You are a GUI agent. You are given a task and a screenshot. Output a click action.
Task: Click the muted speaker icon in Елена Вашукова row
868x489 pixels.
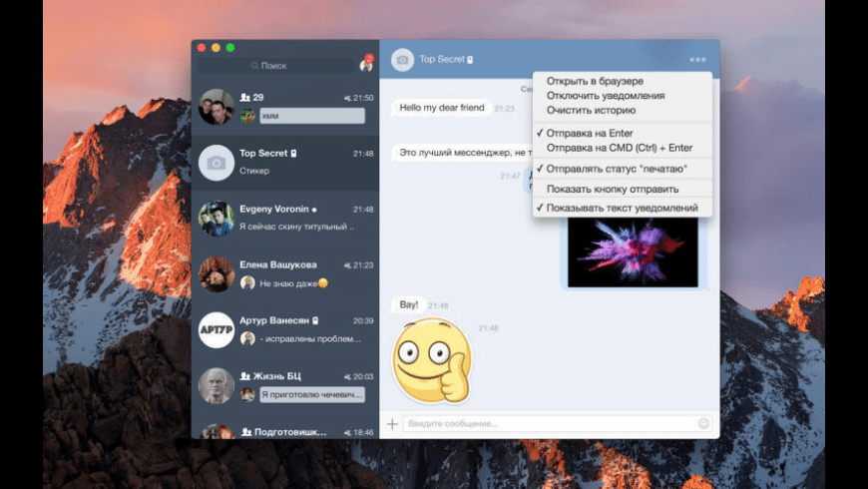tap(347, 265)
